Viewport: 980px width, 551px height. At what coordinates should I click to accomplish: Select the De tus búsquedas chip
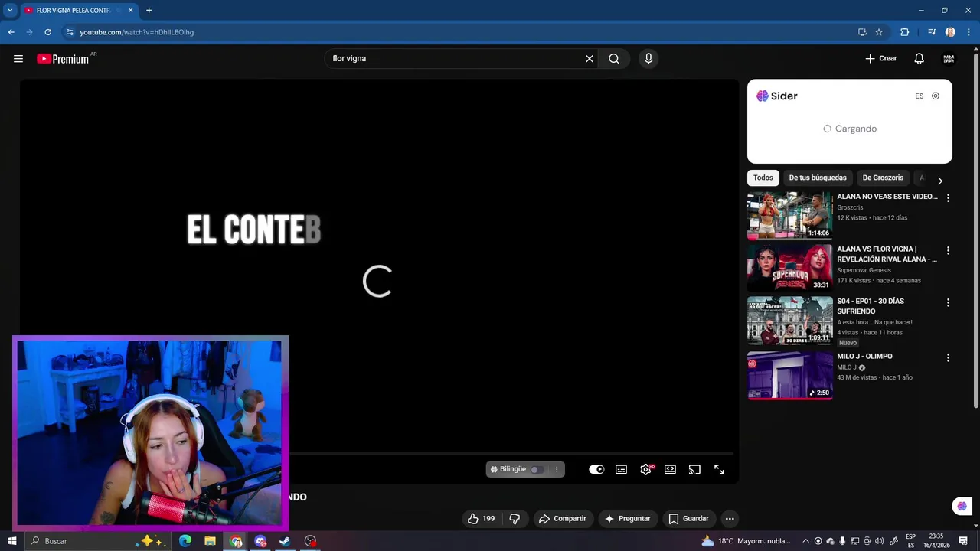point(818,178)
